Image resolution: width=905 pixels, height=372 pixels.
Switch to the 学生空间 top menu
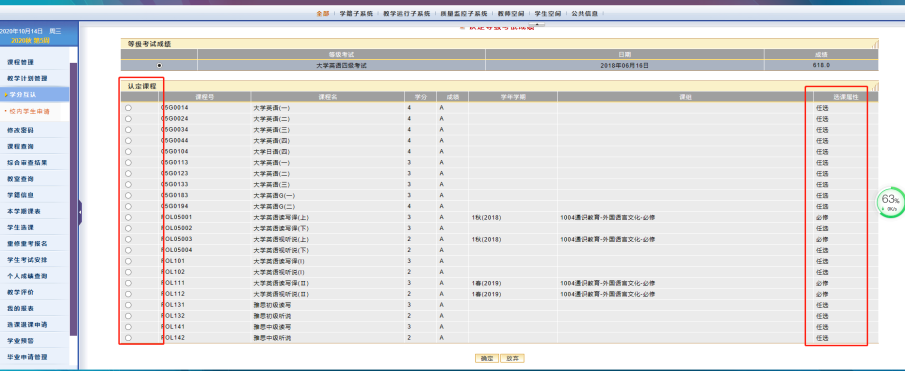click(547, 13)
